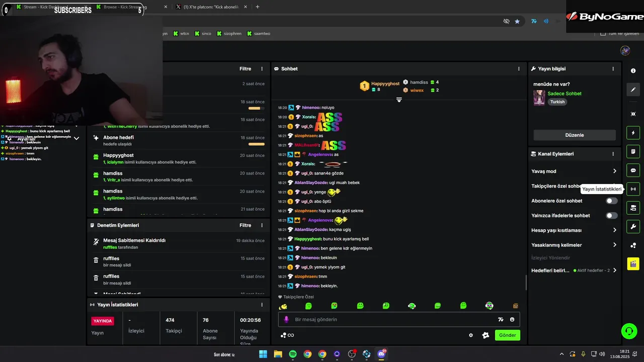
Task: Click the Sadece Sohbet category thumbnail
Action: (539, 98)
